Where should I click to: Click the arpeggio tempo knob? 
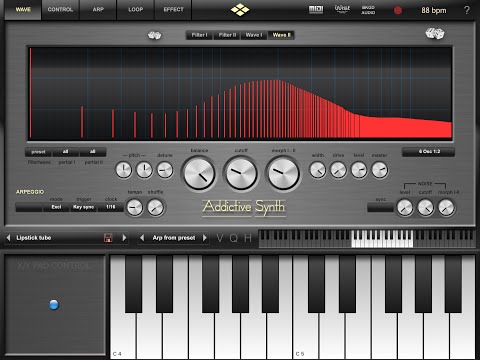(135, 207)
